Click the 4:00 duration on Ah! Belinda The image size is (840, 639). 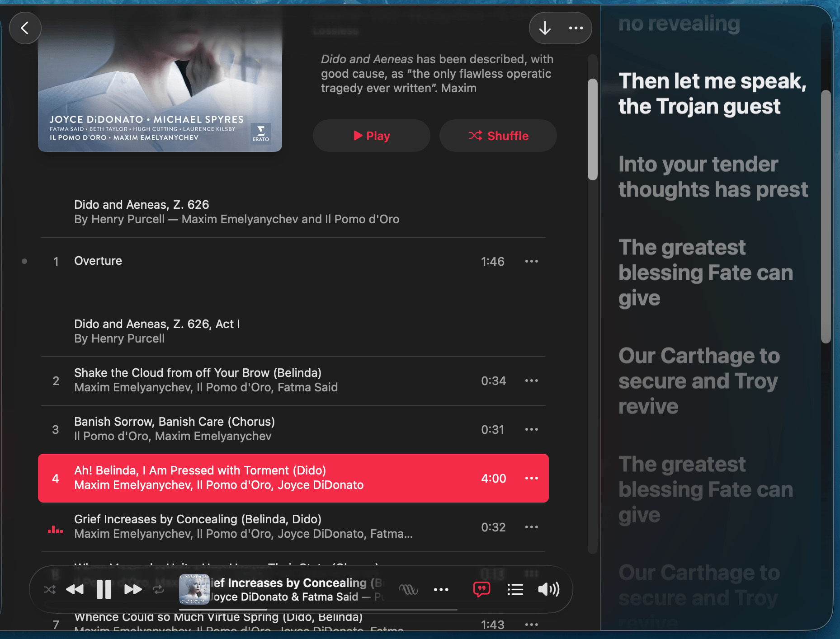coord(493,478)
